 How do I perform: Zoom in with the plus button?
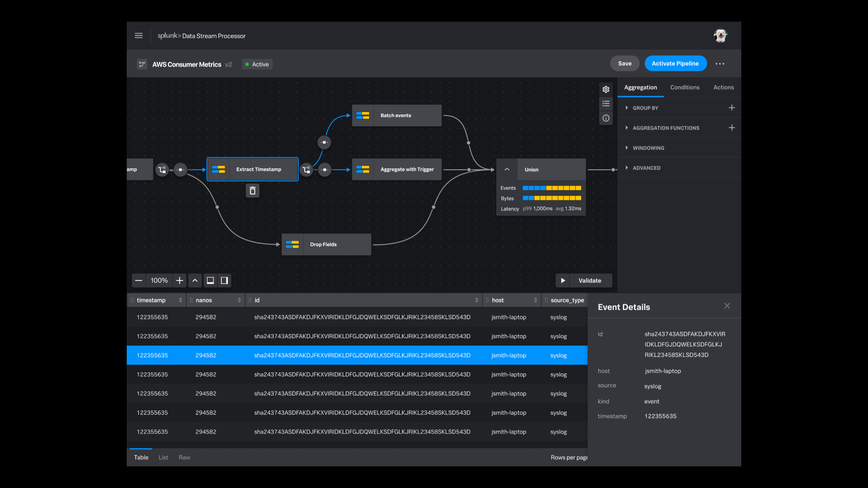pyautogui.click(x=180, y=280)
